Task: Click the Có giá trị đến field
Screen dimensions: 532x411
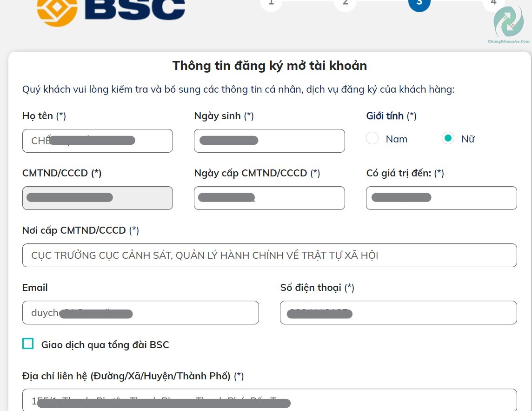Action: point(441,198)
